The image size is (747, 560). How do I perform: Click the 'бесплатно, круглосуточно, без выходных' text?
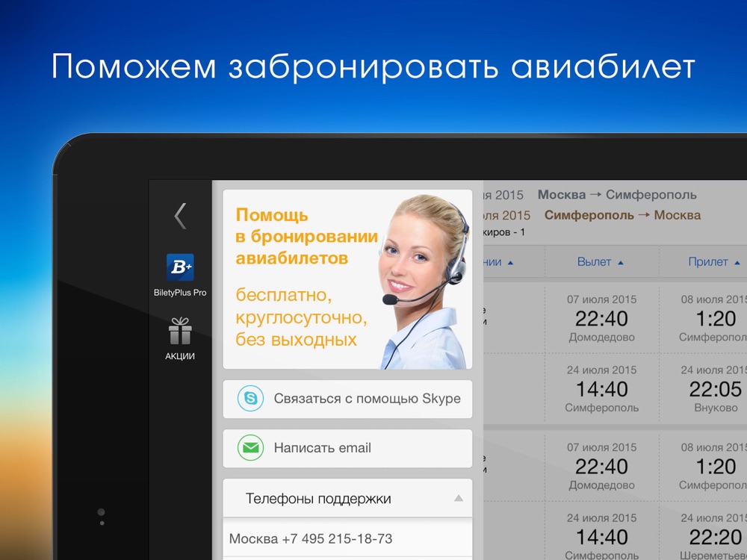click(302, 317)
